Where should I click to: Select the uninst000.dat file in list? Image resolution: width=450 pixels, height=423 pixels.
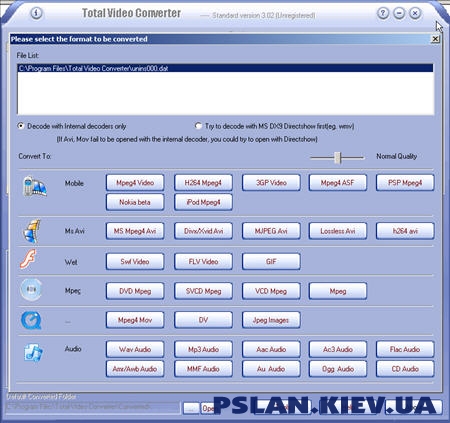(225, 68)
